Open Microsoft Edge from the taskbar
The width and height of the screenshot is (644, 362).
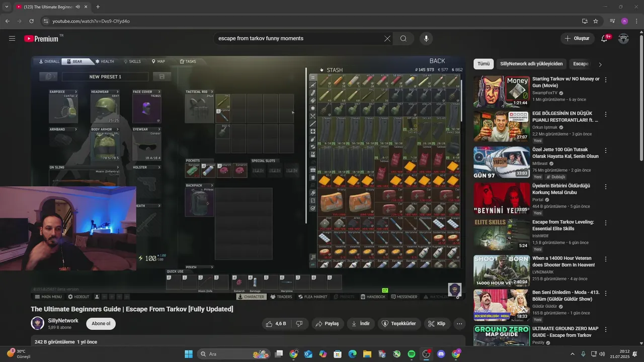[x=352, y=354]
